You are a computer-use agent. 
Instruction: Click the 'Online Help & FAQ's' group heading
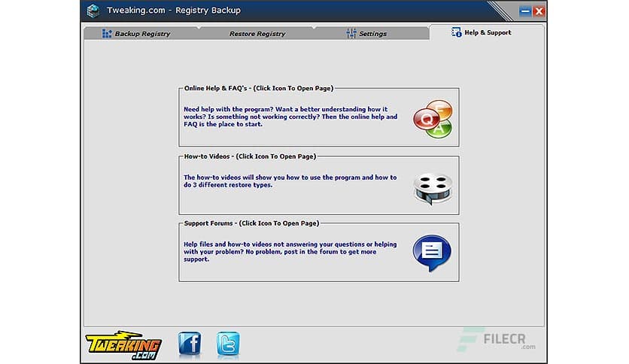tap(259, 88)
